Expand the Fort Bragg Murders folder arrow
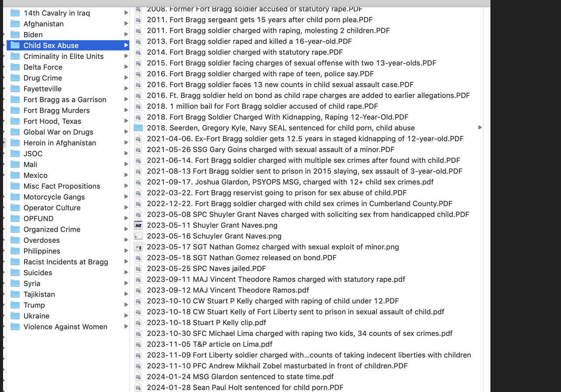Screen dimensions: 561x392 [x=126, y=110]
